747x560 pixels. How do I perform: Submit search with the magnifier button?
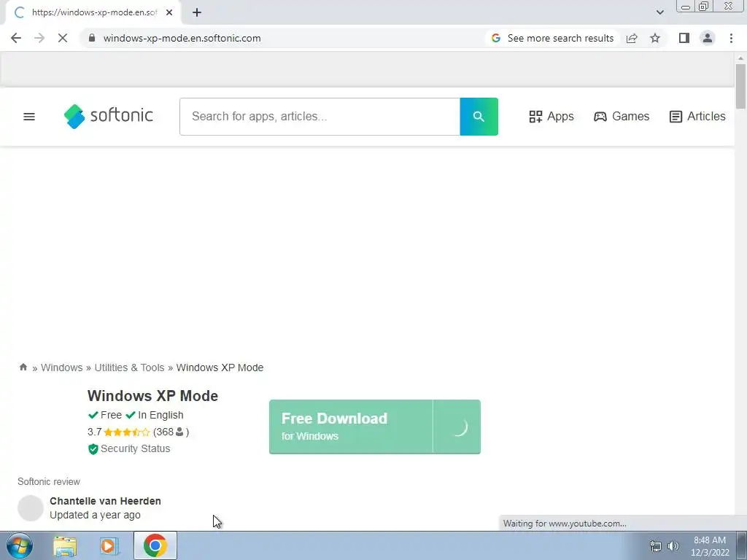pos(479,117)
